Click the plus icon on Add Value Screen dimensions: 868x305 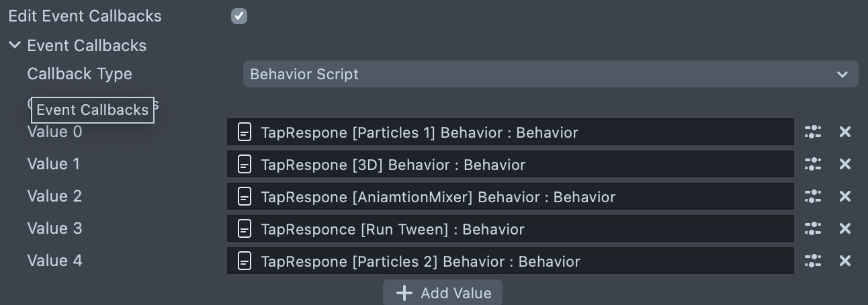404,294
